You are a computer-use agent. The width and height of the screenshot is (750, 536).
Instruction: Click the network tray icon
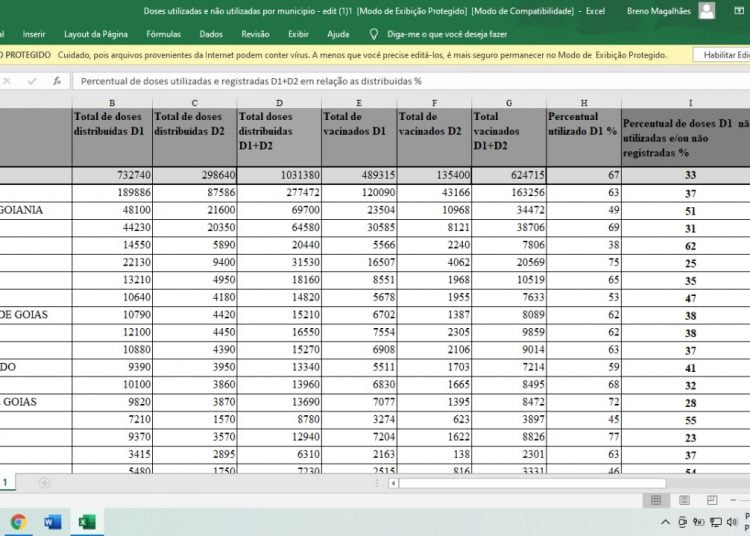pos(716,522)
